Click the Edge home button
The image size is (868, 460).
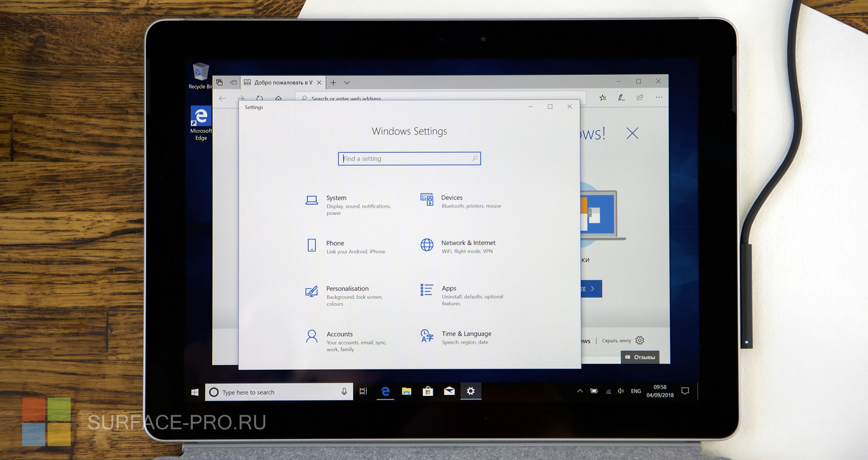coord(279,98)
